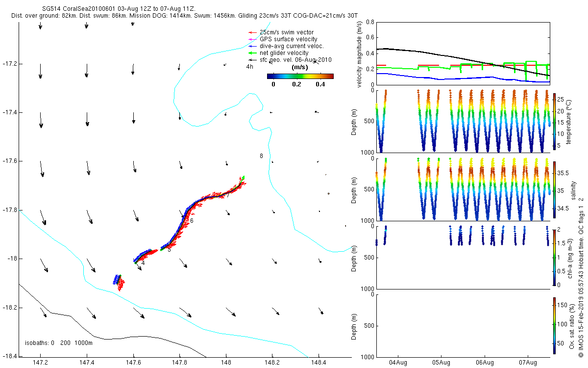Click the '© IMOS 15-Feb-2019' copyright text

(582, 327)
